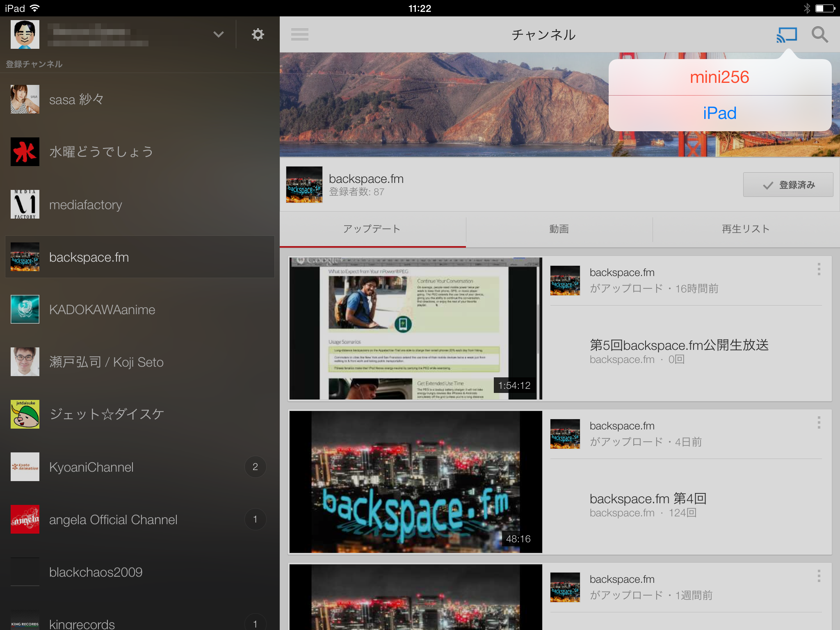
Task: Tap the Wi-Fi status icon
Action: [x=35, y=8]
